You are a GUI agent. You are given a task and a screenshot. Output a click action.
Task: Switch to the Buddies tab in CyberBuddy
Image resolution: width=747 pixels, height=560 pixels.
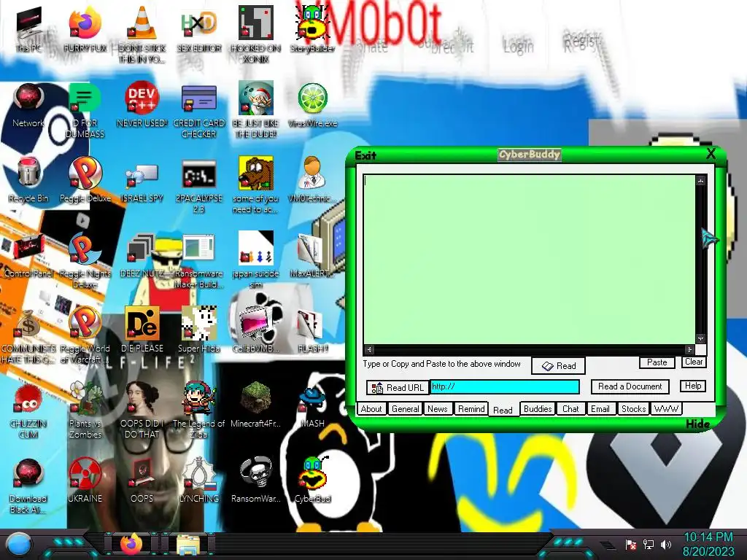(x=538, y=409)
